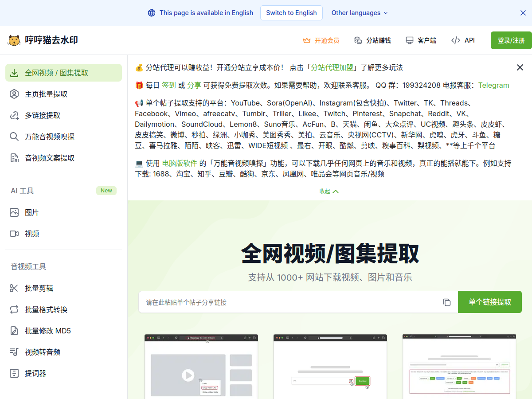The image size is (532, 399).
Task: Click the monitor icon beside 客户端
Action: tap(410, 40)
